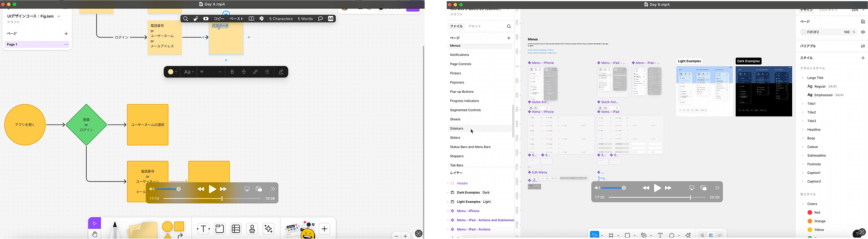Image resolution: width=868 pixels, height=239 pixels.
Task: Expand the Headline text style group
Action: (x=803, y=130)
